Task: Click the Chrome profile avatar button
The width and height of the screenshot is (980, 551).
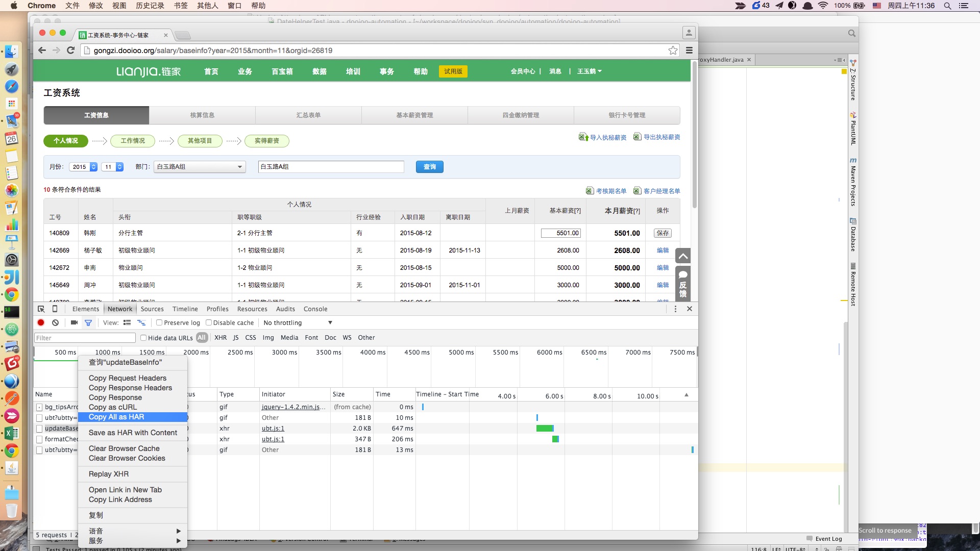Action: [689, 33]
